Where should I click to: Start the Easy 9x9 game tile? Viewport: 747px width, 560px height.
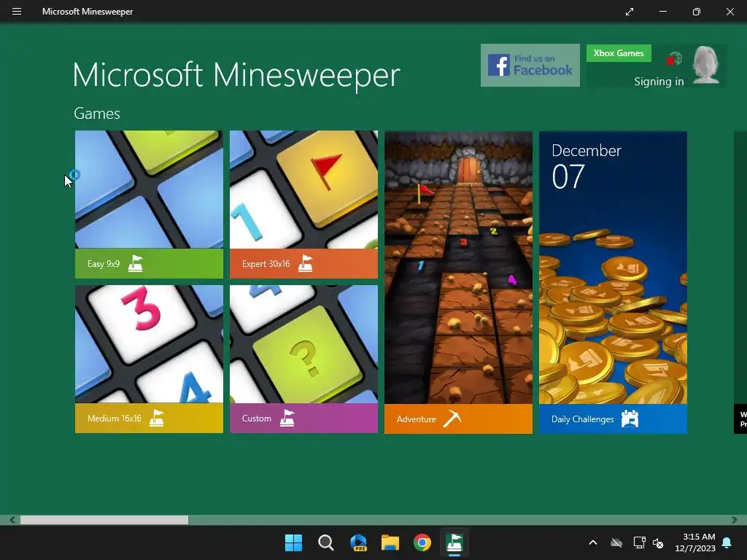point(149,204)
